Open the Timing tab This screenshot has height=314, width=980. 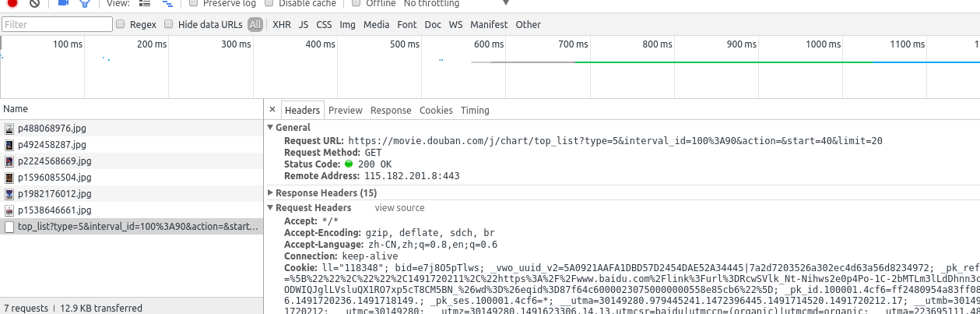tap(475, 110)
